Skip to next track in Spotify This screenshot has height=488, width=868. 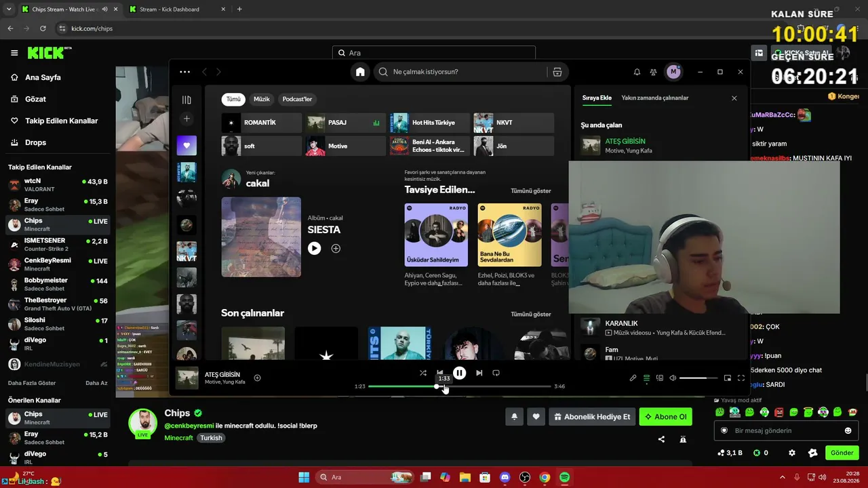coord(479,373)
